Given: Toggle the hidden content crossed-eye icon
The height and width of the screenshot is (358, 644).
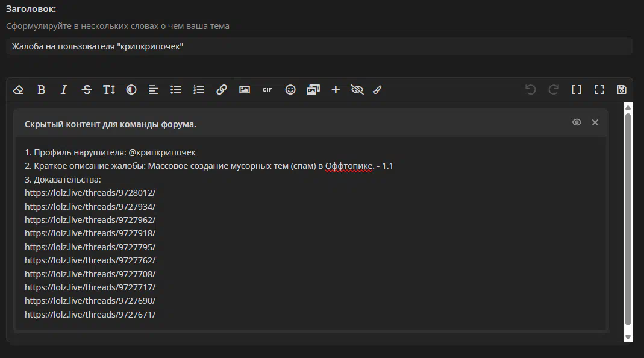Looking at the screenshot, I should click(357, 90).
